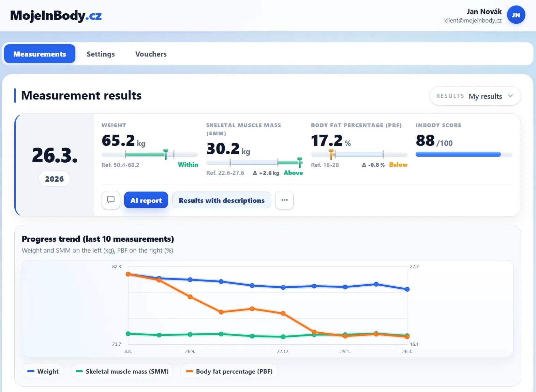Screen dimensions: 536x392
Task: Click 'Ref. 18-28' body fat reference
Action: 325,165
